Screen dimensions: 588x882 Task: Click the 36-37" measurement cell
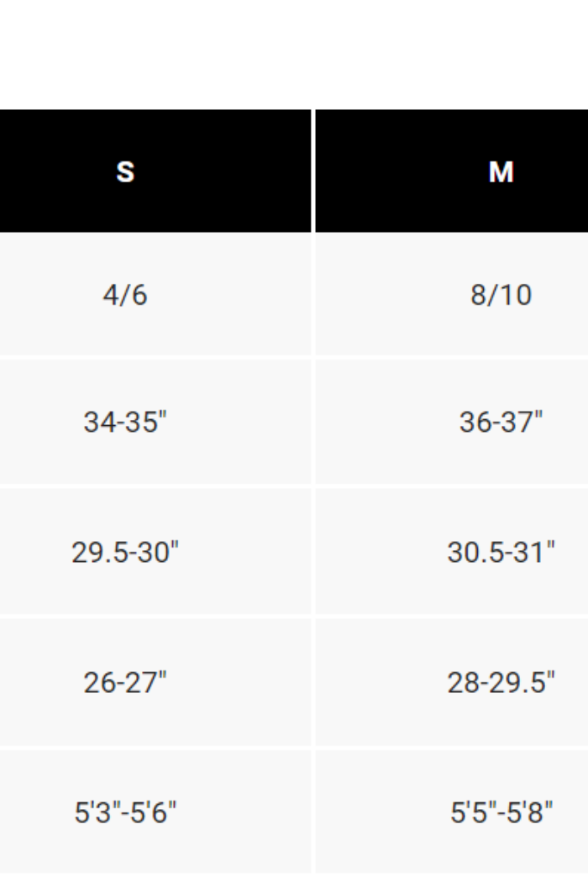click(x=501, y=422)
